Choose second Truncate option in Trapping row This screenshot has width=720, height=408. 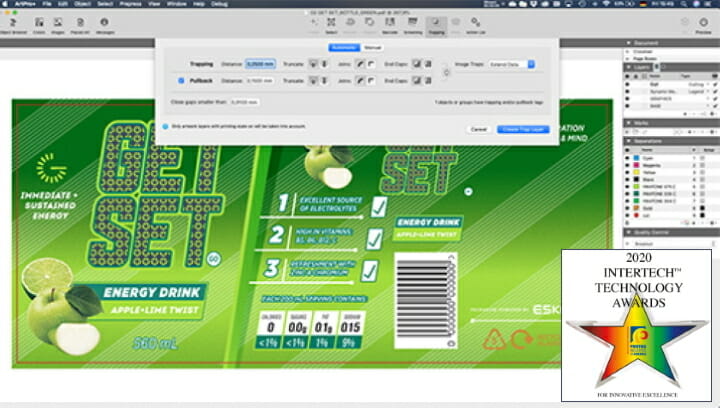click(324, 64)
